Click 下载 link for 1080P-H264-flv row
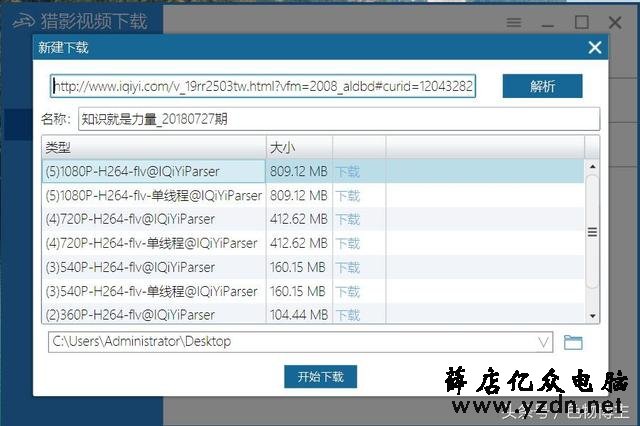 [x=348, y=172]
